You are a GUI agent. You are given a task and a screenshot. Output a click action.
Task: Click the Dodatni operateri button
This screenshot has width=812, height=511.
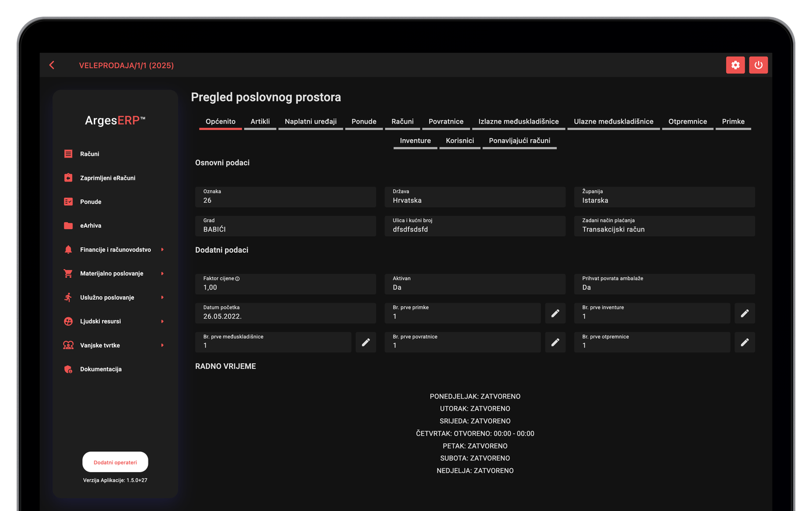pyautogui.click(x=115, y=462)
